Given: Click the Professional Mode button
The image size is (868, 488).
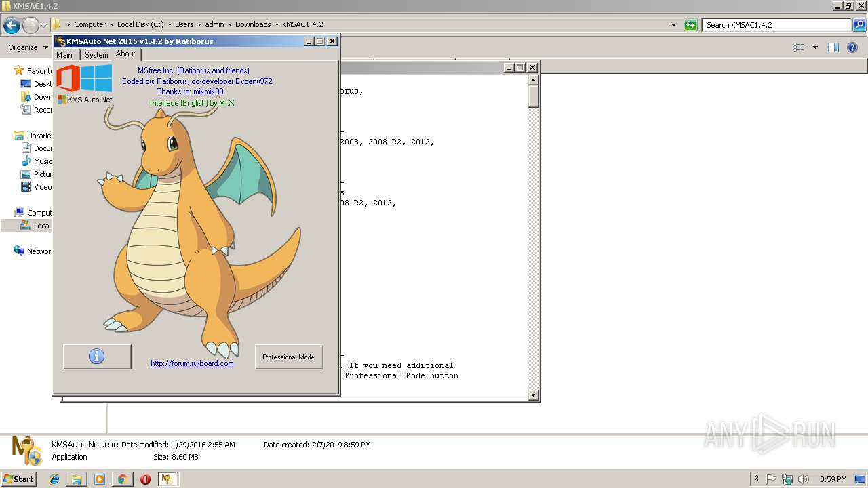Looking at the screenshot, I should [x=289, y=357].
